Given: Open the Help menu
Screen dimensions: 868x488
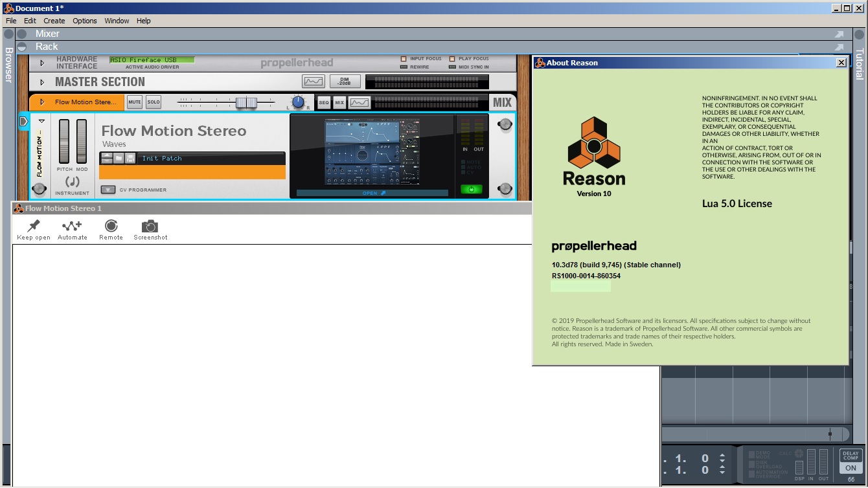Looking at the screenshot, I should click(143, 21).
